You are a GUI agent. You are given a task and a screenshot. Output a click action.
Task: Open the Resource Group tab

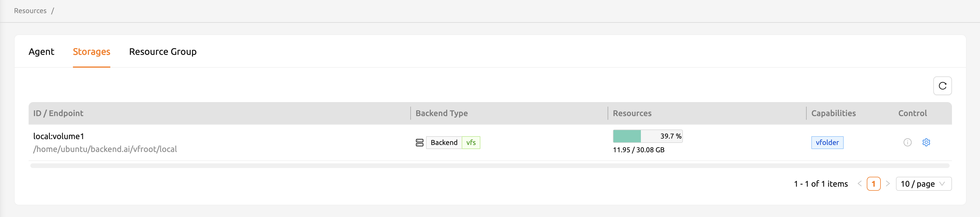click(x=163, y=52)
